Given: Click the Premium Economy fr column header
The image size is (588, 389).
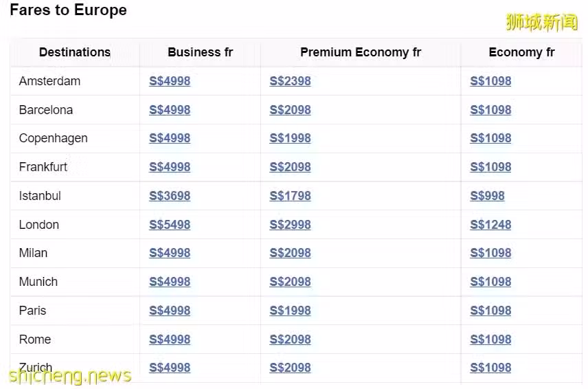Looking at the screenshot, I should pos(361,52).
